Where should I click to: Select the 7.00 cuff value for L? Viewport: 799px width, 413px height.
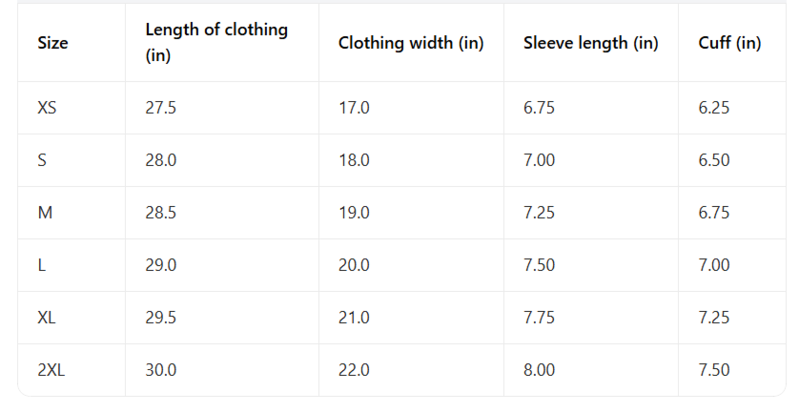[x=714, y=265]
